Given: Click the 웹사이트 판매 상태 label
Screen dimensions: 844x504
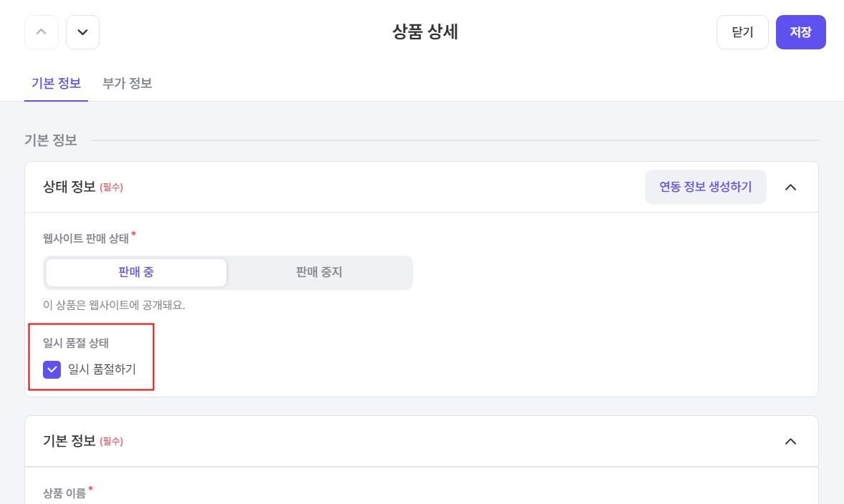Looking at the screenshot, I should click(86, 238).
